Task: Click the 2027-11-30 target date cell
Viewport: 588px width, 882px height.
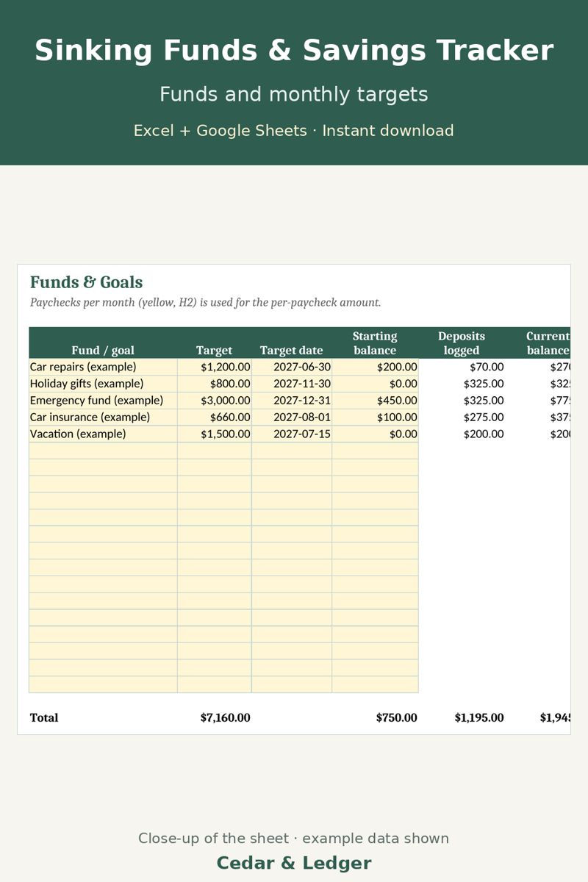Action: tap(292, 384)
